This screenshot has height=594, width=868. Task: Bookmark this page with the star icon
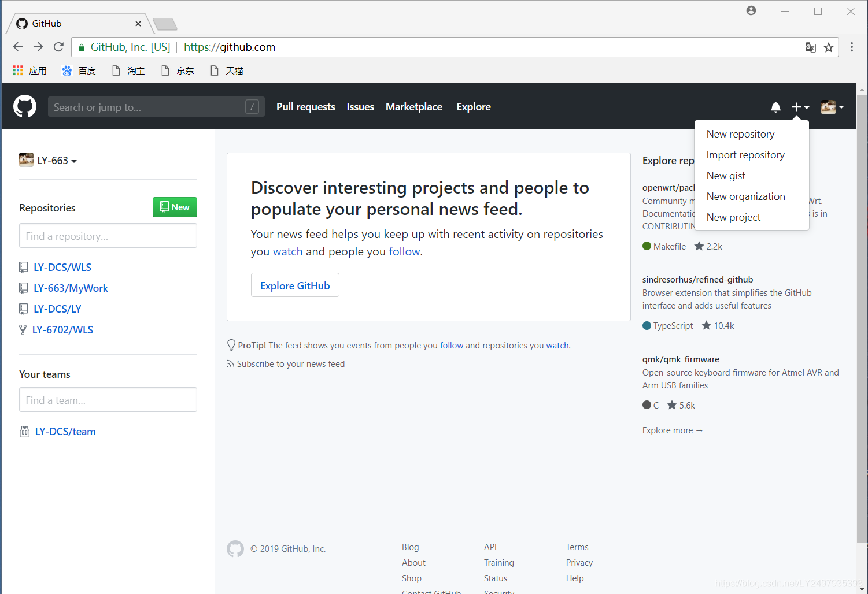[x=829, y=47]
